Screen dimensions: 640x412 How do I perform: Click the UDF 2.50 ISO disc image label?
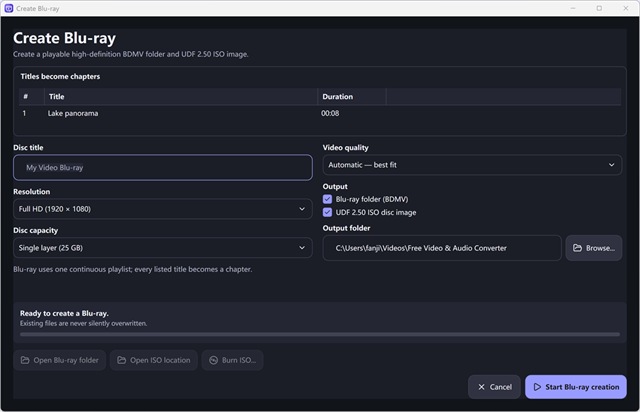coord(376,212)
